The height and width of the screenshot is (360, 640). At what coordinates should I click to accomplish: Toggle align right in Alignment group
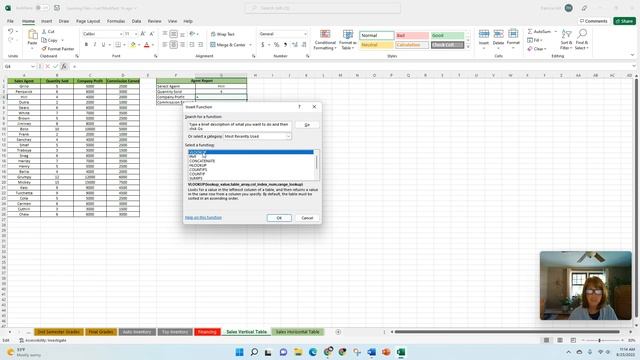tap(182, 44)
